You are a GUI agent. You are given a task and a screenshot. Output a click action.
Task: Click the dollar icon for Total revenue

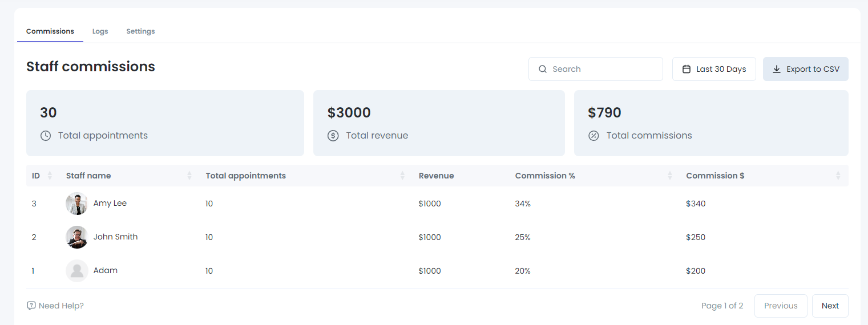[x=333, y=136]
